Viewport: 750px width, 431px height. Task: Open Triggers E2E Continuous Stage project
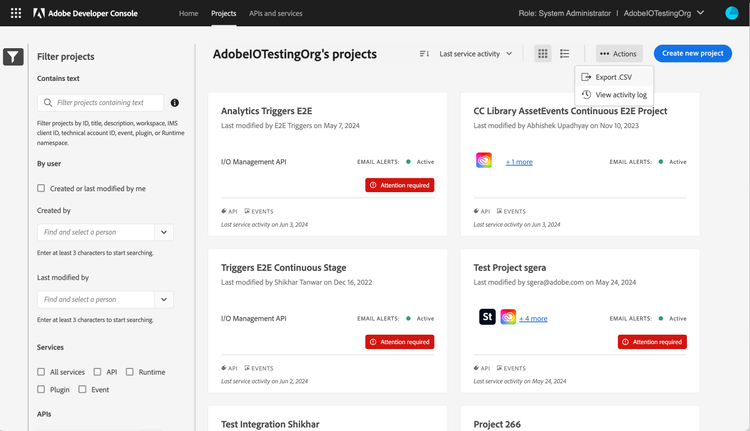[x=284, y=268]
